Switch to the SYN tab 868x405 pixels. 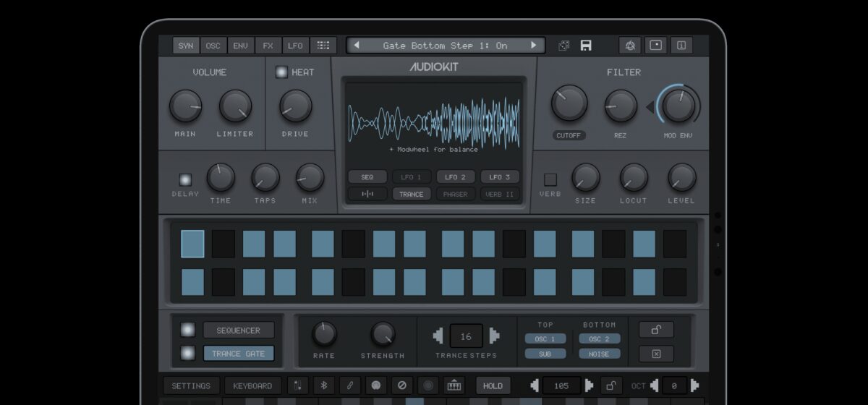pos(186,46)
